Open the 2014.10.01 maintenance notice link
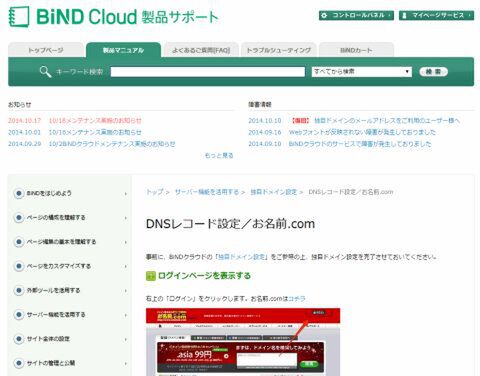The width and height of the screenshot is (480, 376). (x=95, y=132)
